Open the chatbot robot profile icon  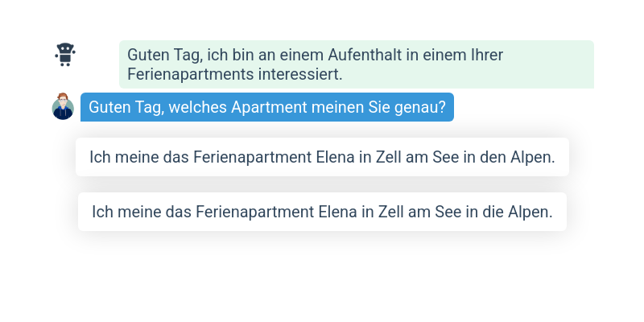(x=65, y=55)
